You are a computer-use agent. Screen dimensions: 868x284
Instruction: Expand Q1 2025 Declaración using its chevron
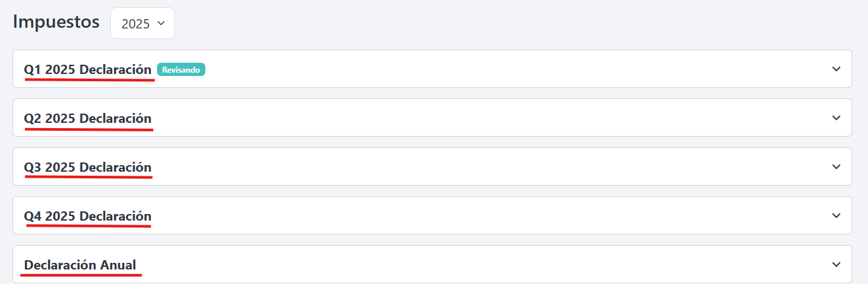coord(836,69)
